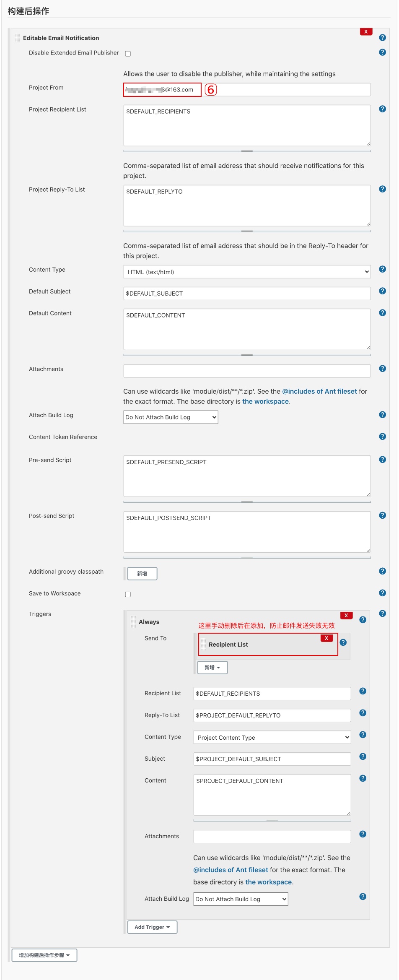
Task: Open 增加构建后操作步骤 dropdown
Action: (44, 955)
